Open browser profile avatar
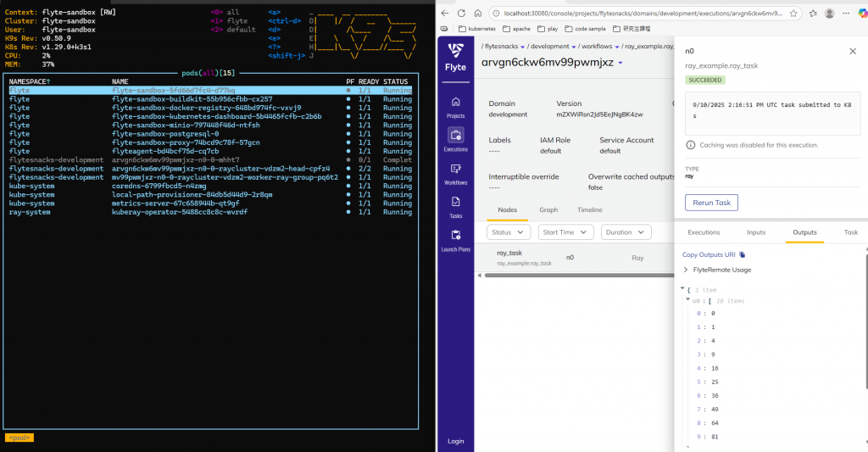Image resolution: width=868 pixels, height=452 pixels. (x=829, y=14)
